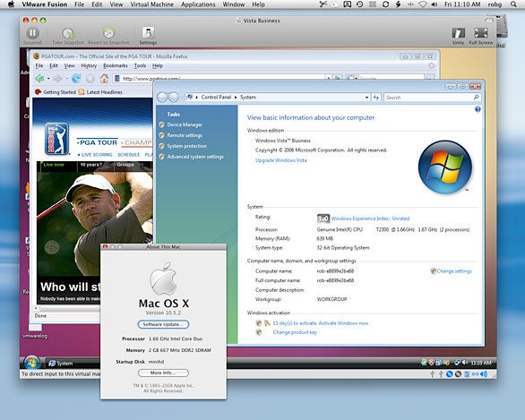Click More Info in About This Mac
525x420 pixels.
point(163,373)
